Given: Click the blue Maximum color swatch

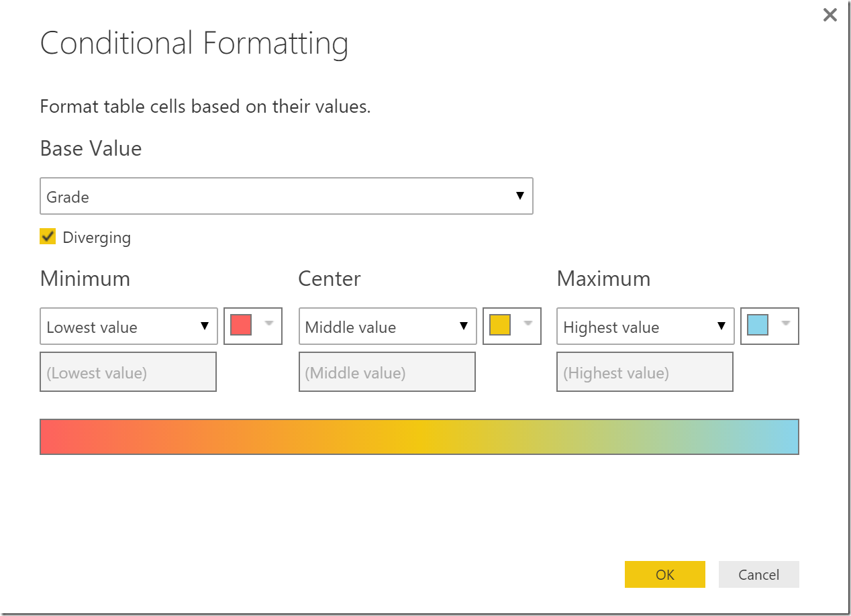Looking at the screenshot, I should (758, 325).
